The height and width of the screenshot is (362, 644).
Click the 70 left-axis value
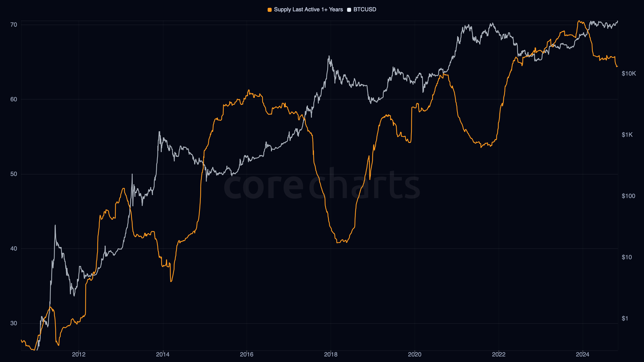click(14, 25)
